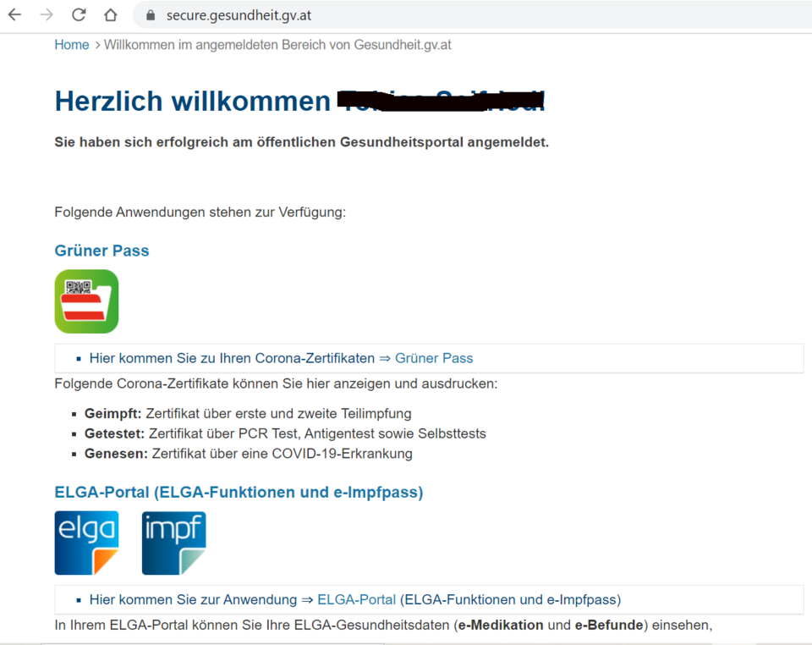Open the Grüner Pass app icon
Viewport: 812px width, 645px height.
tap(86, 301)
